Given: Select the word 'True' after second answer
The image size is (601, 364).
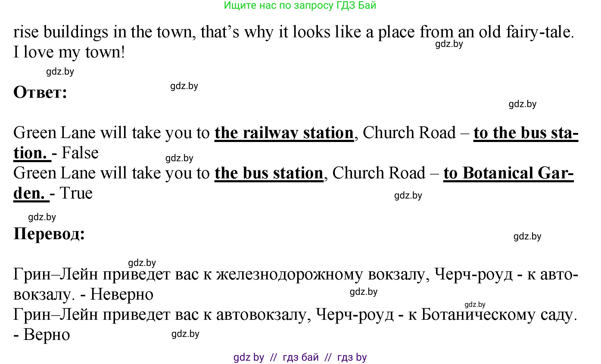Looking at the screenshot, I should (76, 193).
